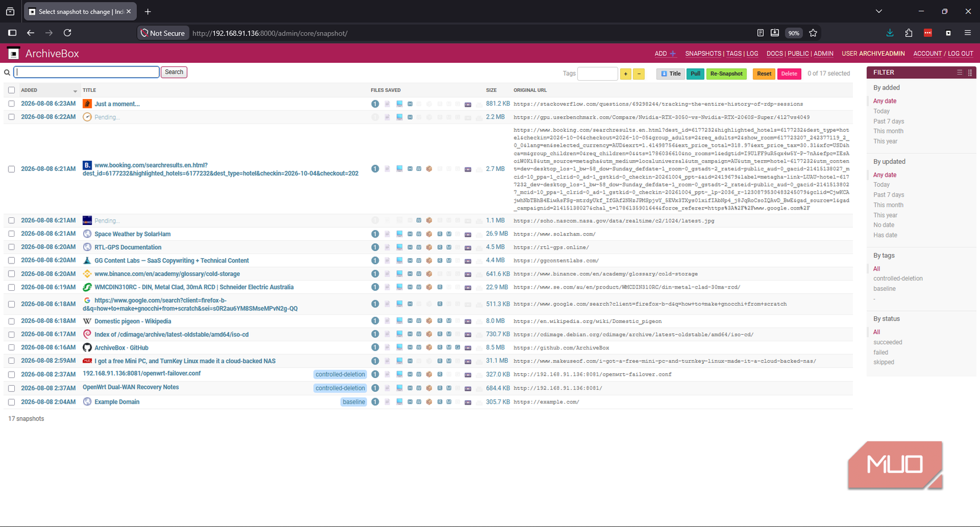The width and height of the screenshot is (980, 527).
Task: Open singlefile box icon for RTL-GPS Documentation row
Action: coord(429,247)
